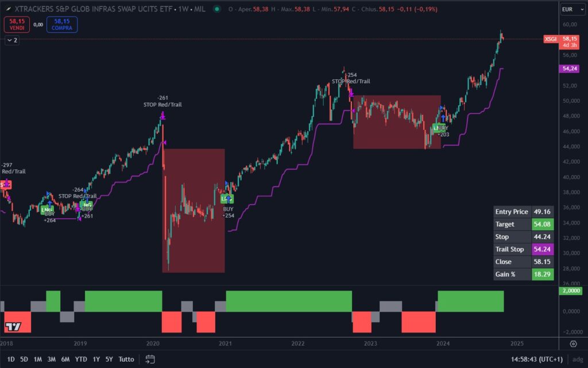
Task: Click the STOP Red/Trail -261 arrow marker
Action: pyautogui.click(x=163, y=117)
